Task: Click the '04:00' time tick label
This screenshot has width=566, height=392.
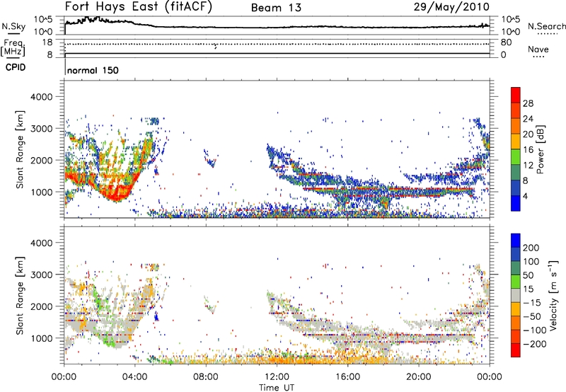Action: [135, 377]
